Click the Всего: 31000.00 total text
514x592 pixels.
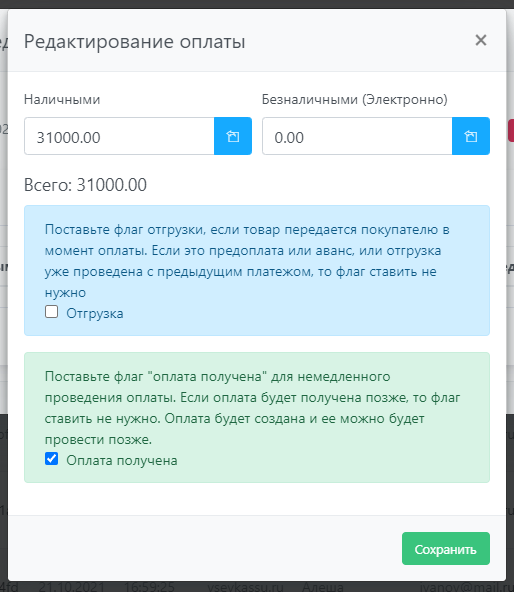pos(85,185)
